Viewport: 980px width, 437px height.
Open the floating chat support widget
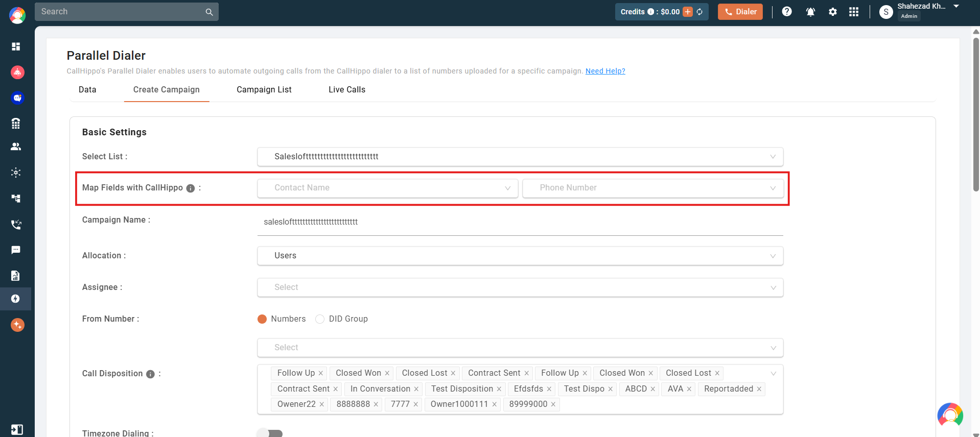tap(950, 416)
